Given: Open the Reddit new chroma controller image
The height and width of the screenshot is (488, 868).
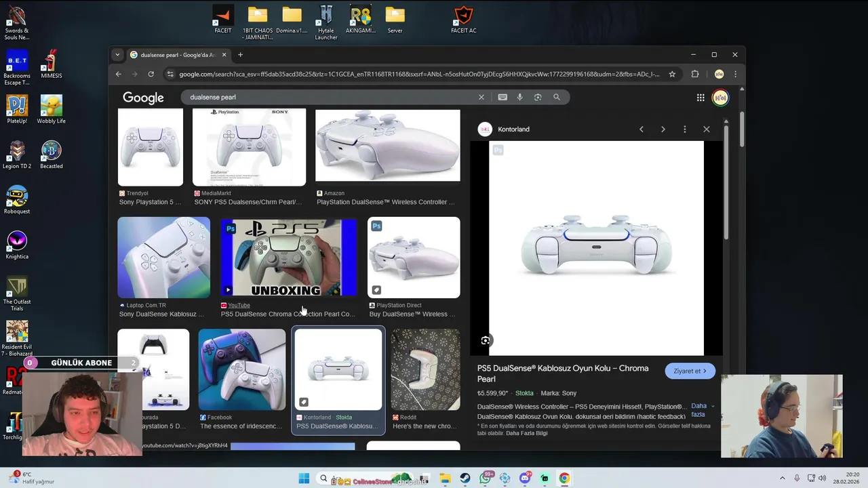Looking at the screenshot, I should point(426,369).
